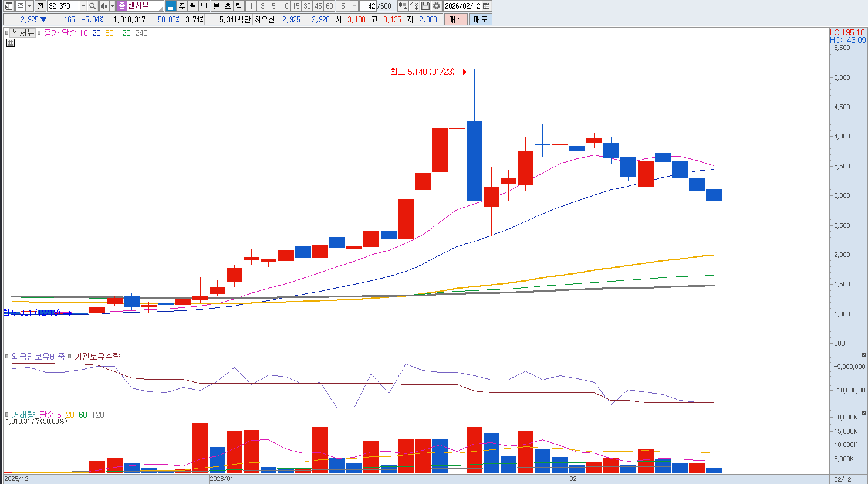Screen dimensions: 868x484
Task: Click the stock code input field 321370
Action: pos(62,6)
